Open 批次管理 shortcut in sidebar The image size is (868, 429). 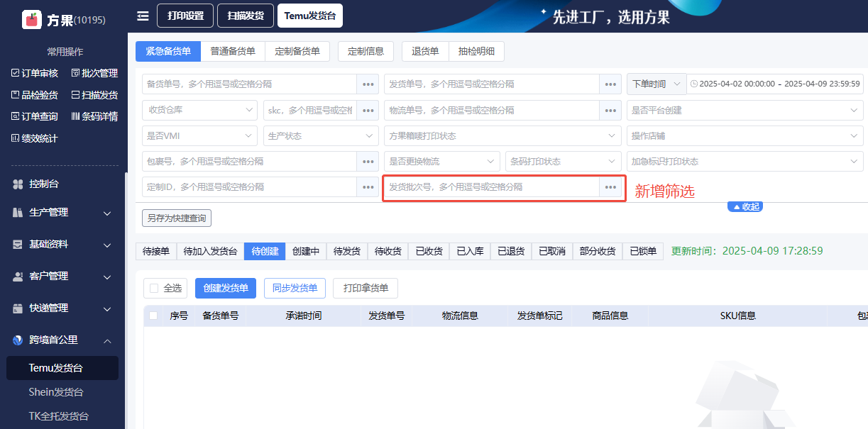94,73
